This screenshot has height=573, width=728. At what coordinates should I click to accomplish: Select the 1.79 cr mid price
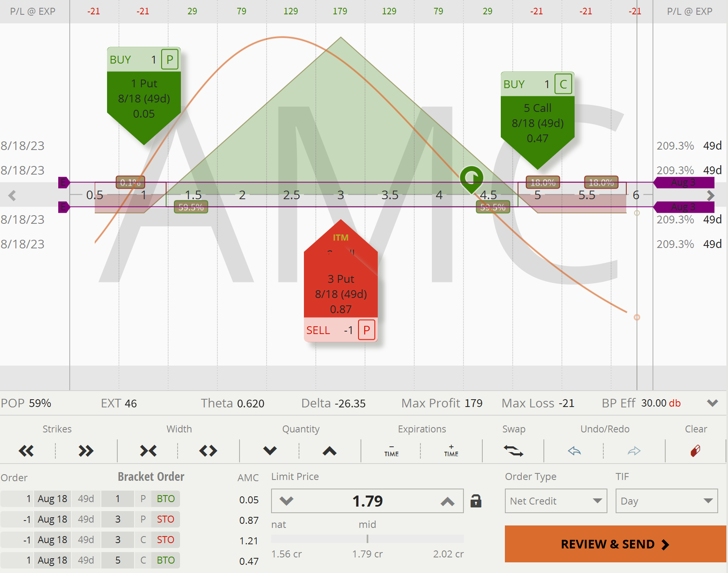point(367,554)
